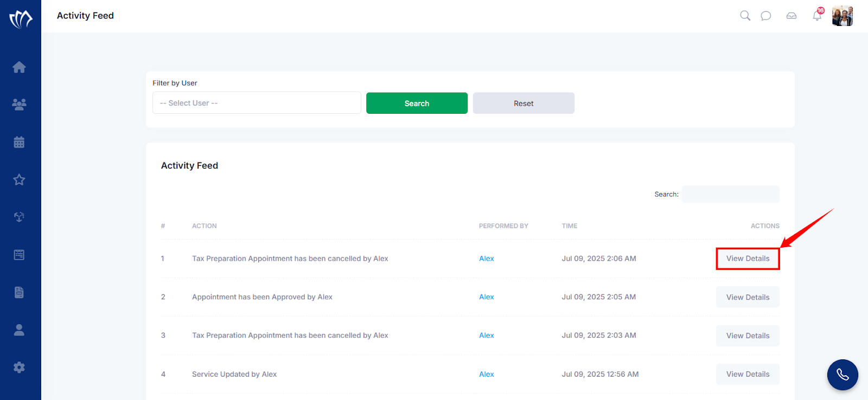Click the Reset button
The image size is (868, 400).
point(524,103)
